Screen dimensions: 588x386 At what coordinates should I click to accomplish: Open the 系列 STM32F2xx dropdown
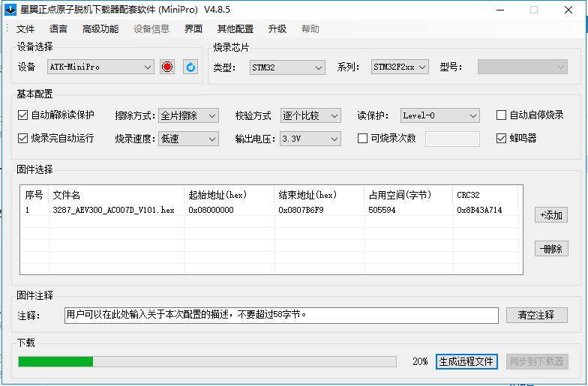coord(400,67)
